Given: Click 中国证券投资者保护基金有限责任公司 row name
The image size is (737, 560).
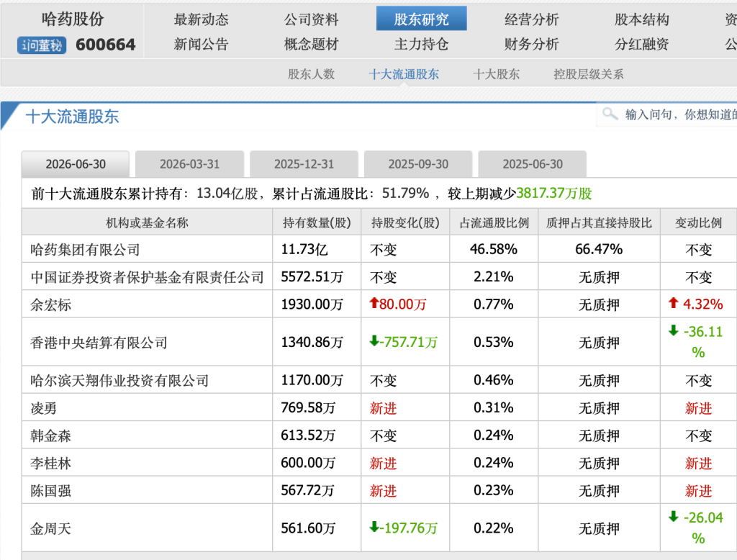Looking at the screenshot, I should 147,277.
